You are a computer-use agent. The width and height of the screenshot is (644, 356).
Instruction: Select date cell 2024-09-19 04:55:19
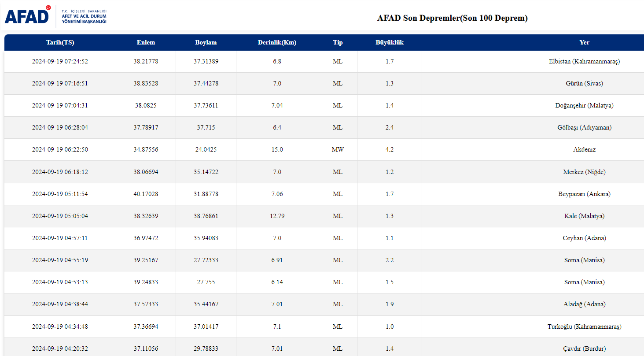coord(60,260)
